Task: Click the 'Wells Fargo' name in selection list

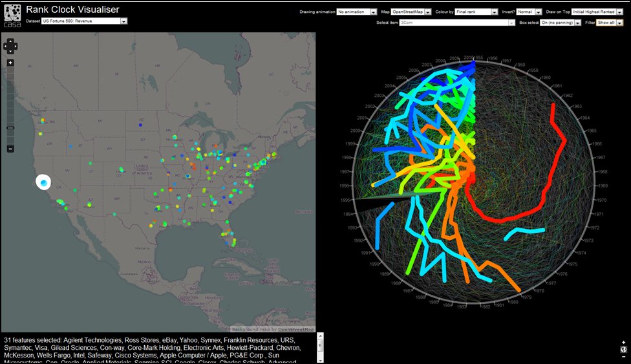Action: (53, 356)
